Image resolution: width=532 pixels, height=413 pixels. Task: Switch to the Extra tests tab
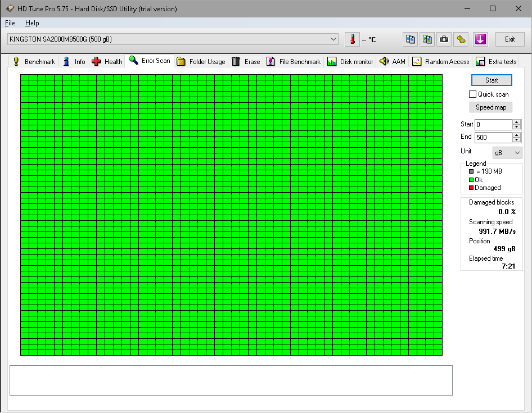[496, 61]
